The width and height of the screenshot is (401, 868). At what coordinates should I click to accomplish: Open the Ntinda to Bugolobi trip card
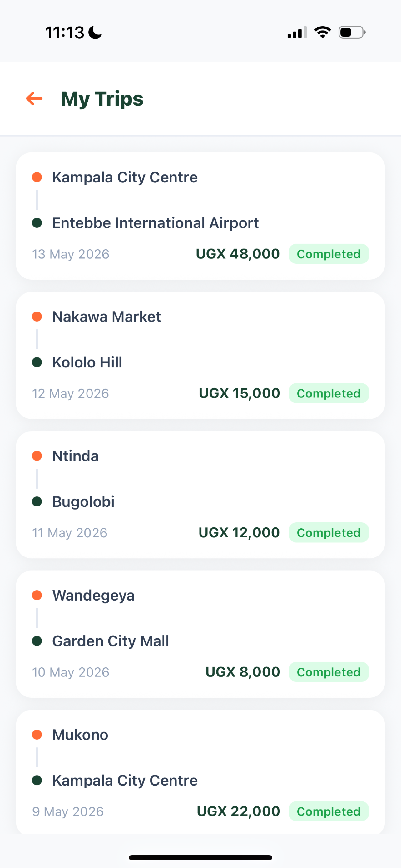pos(200,495)
